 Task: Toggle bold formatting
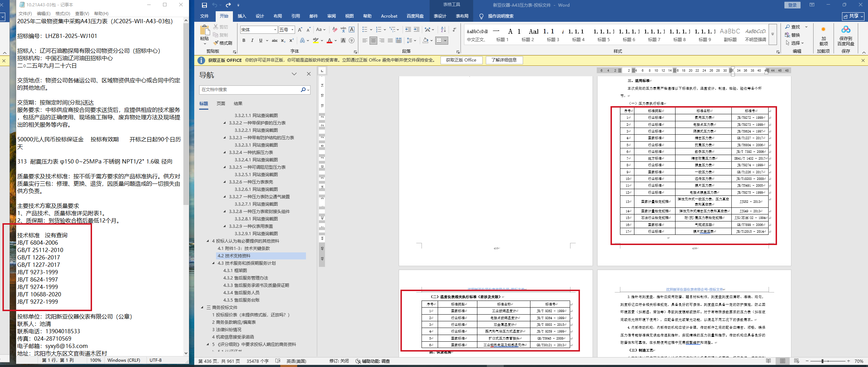tap(244, 40)
